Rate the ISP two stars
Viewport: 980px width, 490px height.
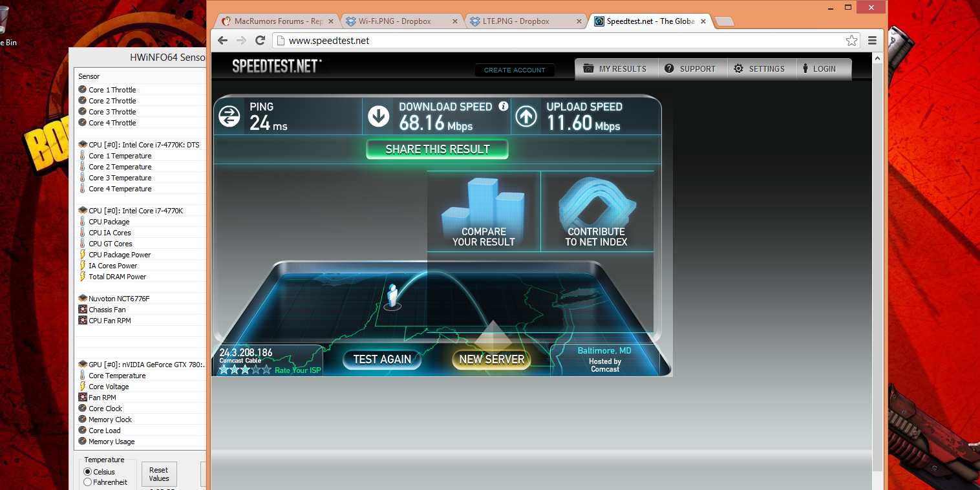pyautogui.click(x=235, y=370)
